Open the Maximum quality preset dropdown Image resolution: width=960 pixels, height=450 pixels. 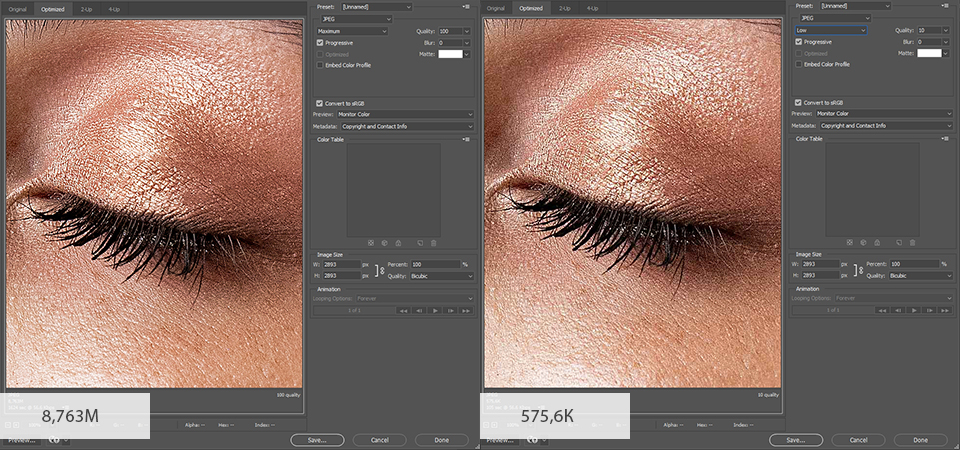[x=352, y=31]
